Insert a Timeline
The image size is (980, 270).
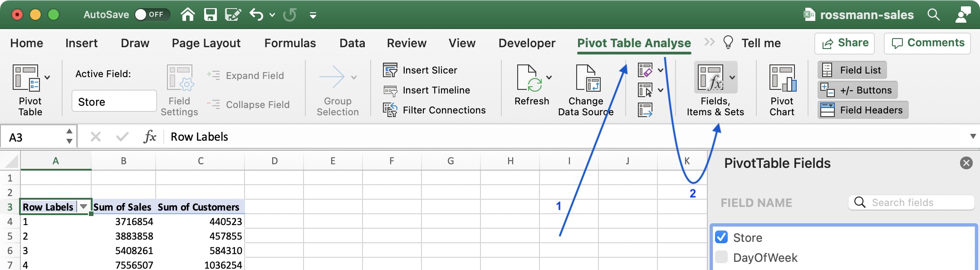pos(426,90)
